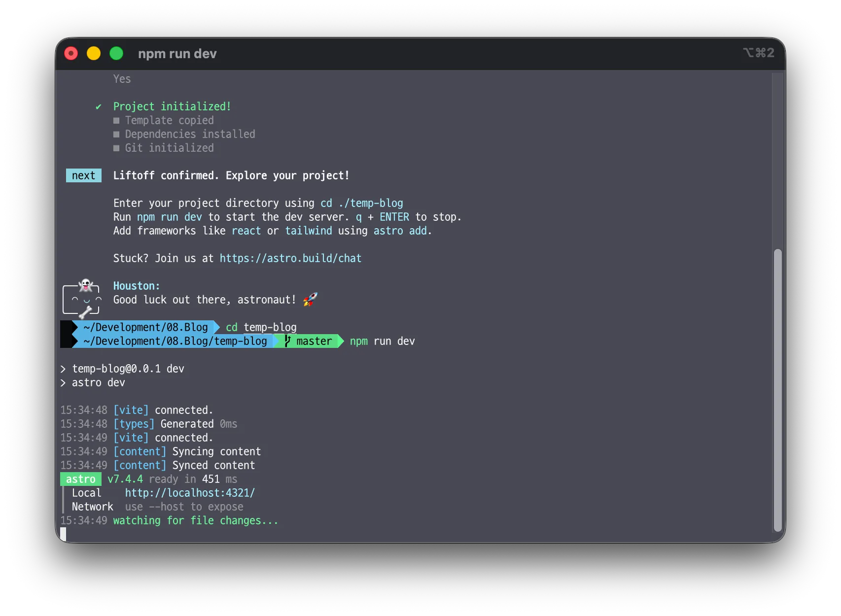841x616 pixels.
Task: Click the square bullet before Dependencies installed
Action: [x=116, y=134]
